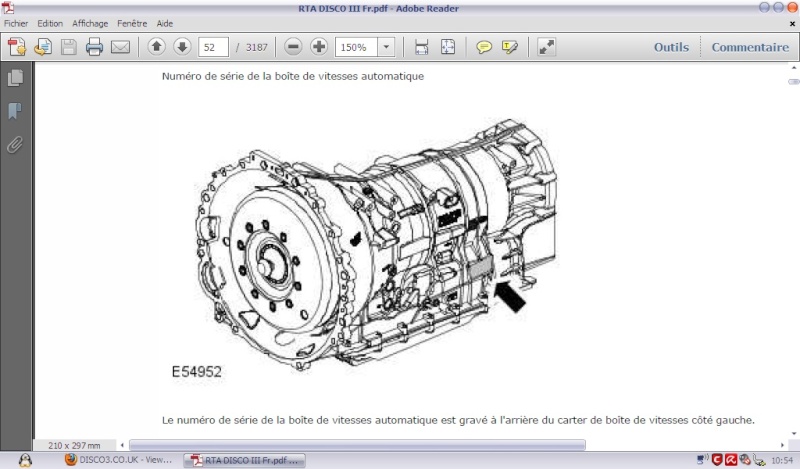This screenshot has width=800, height=469.
Task: Open the attachments paperclip panel
Action: point(15,145)
